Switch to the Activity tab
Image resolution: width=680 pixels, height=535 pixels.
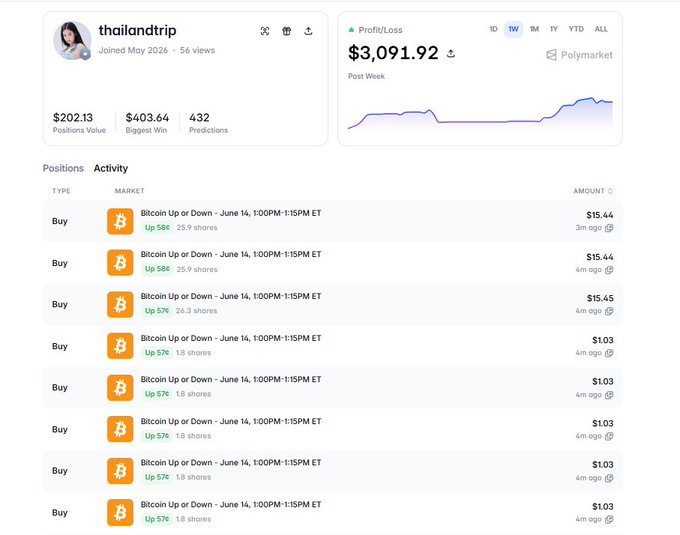[111, 168]
